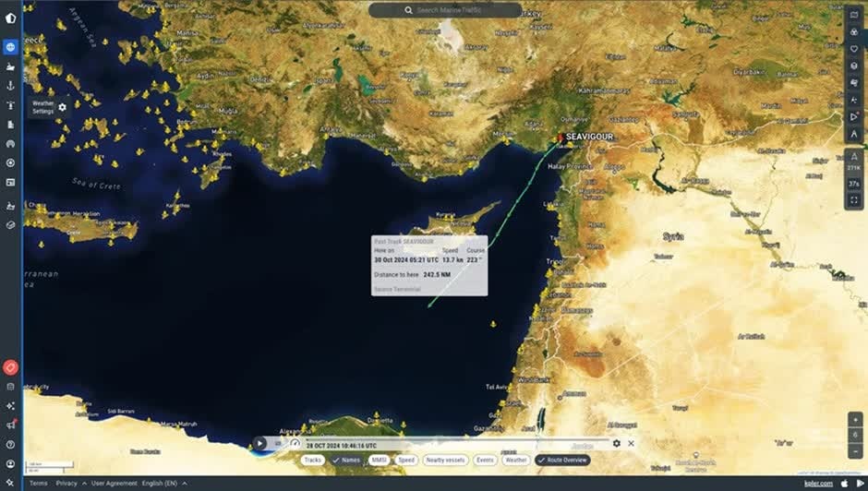
Task: Toggle the Names chip off
Action: click(346, 460)
